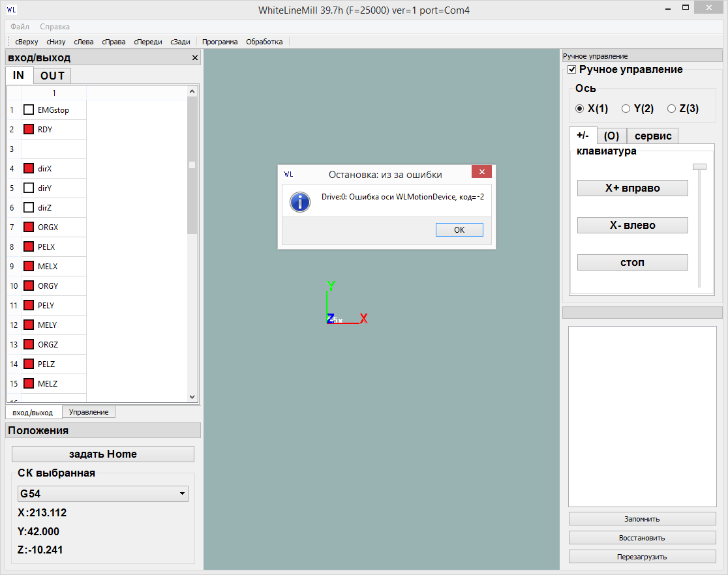
Task: Toggle Ручное управление checkbox
Action: [x=572, y=70]
